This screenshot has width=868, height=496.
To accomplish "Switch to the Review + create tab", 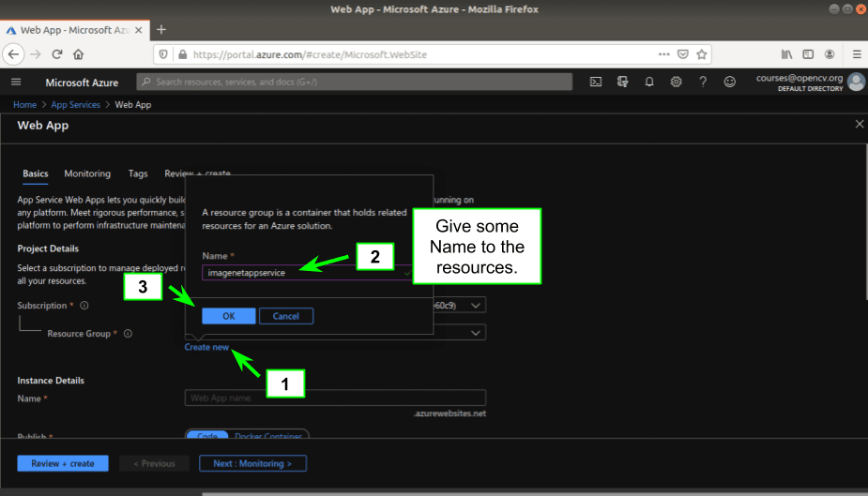I will click(197, 173).
